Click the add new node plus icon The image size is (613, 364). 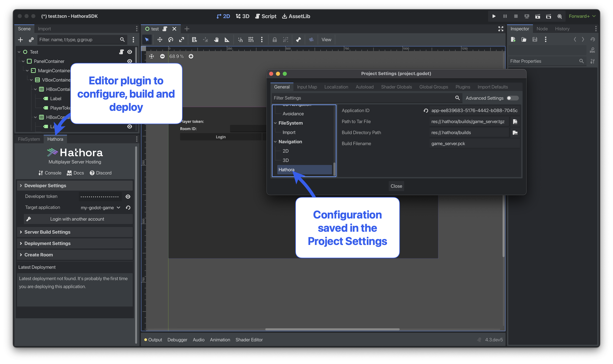20,39
